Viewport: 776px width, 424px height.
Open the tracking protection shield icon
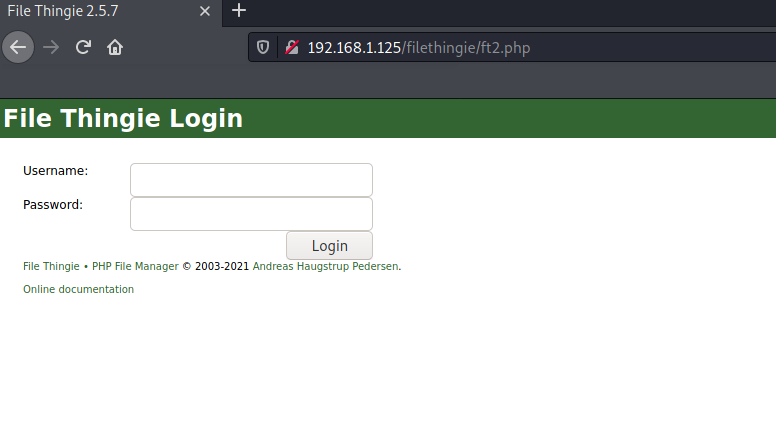[x=264, y=47]
